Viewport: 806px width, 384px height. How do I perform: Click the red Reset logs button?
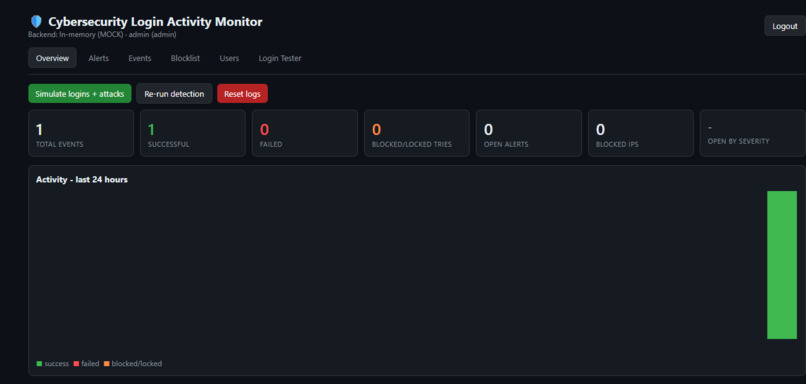click(242, 94)
